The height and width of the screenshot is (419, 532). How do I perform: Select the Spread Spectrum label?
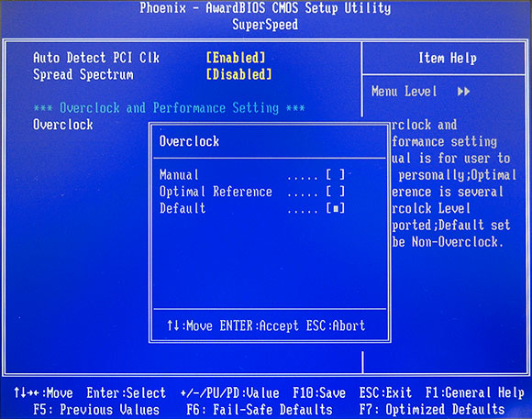[83, 74]
